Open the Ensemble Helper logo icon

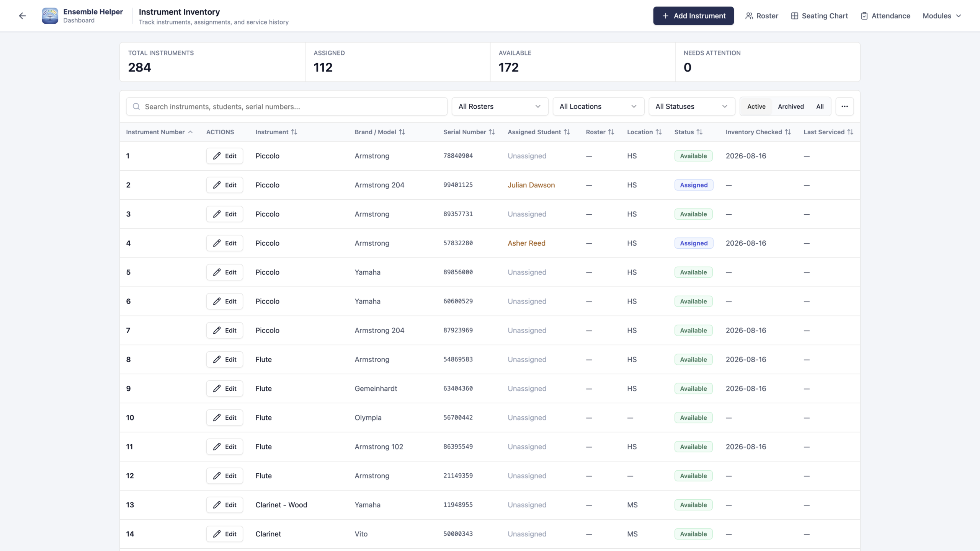coord(50,16)
